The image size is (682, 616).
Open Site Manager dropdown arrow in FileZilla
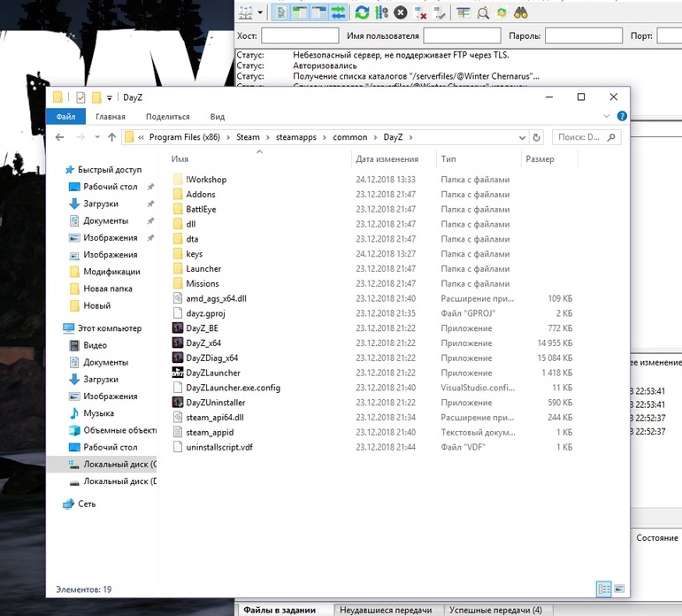[260, 12]
